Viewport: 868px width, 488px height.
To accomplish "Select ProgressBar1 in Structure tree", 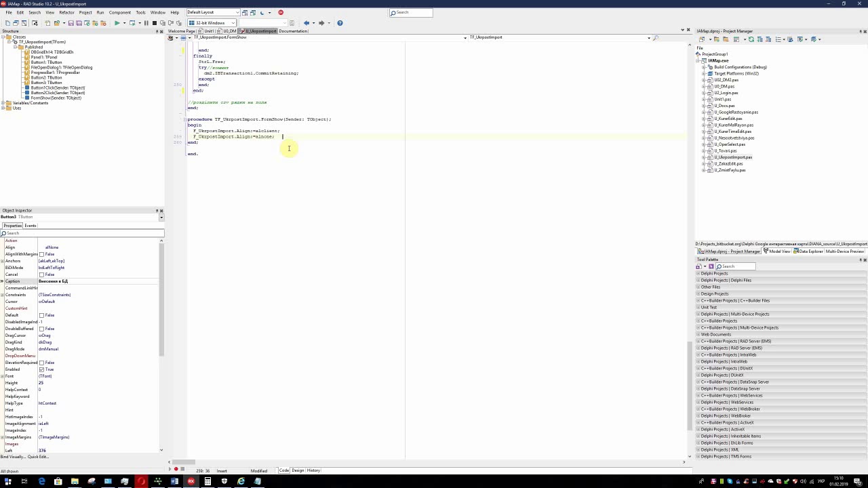I will coord(55,73).
